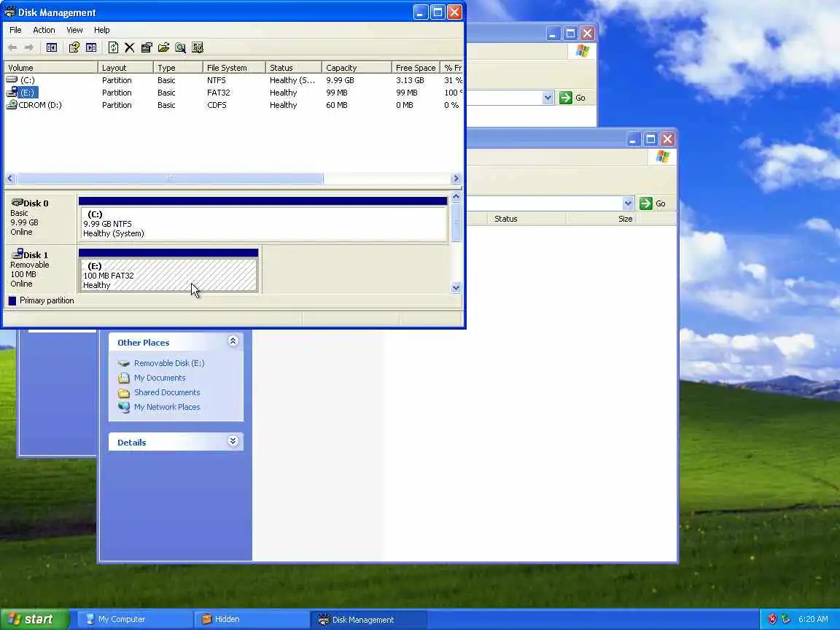The width and height of the screenshot is (840, 630).
Task: Open My Documents link
Action: (x=160, y=378)
